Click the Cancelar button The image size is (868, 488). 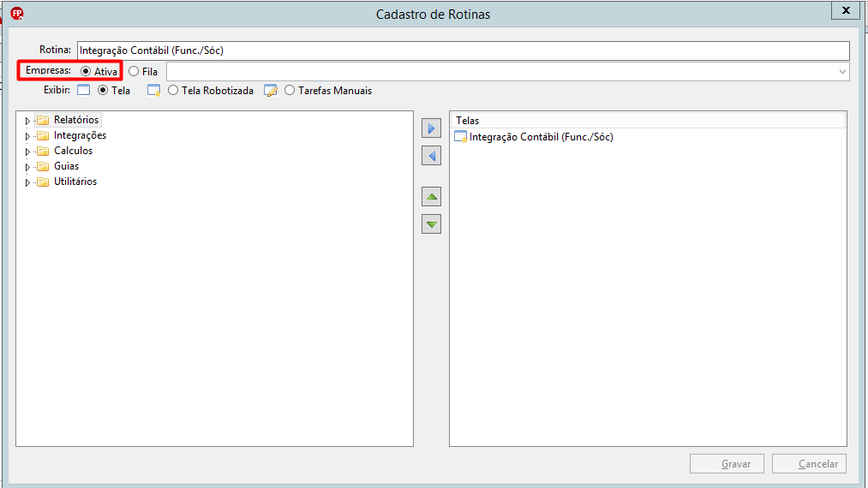click(809, 464)
